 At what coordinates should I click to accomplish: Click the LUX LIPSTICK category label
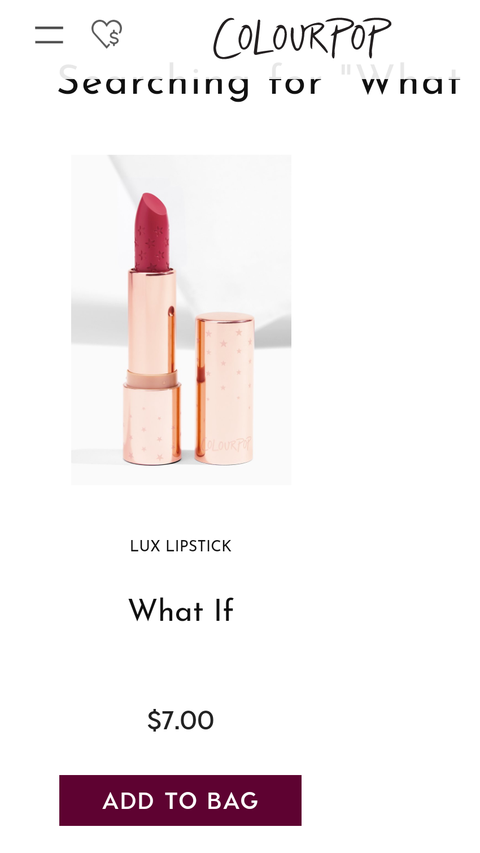point(181,546)
